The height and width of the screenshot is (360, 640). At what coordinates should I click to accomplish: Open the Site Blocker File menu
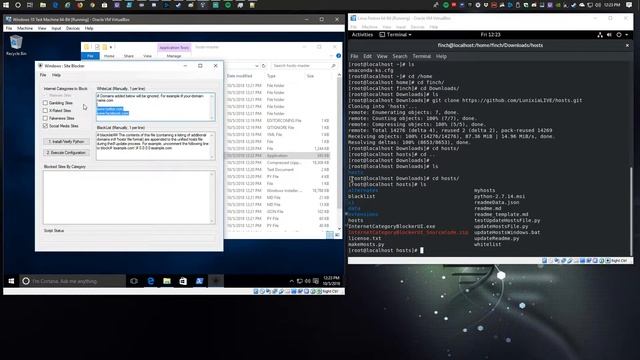click(43, 75)
